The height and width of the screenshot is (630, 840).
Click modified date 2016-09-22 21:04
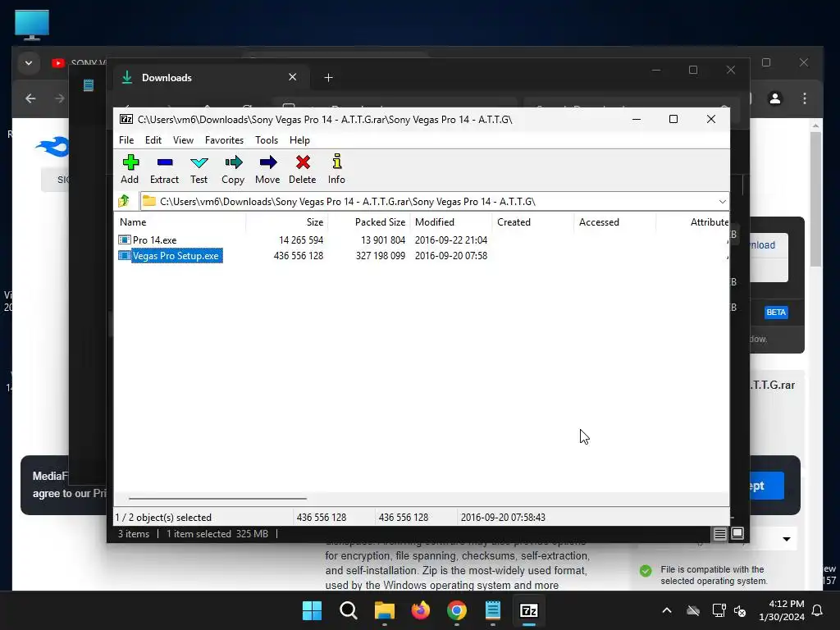451,240
